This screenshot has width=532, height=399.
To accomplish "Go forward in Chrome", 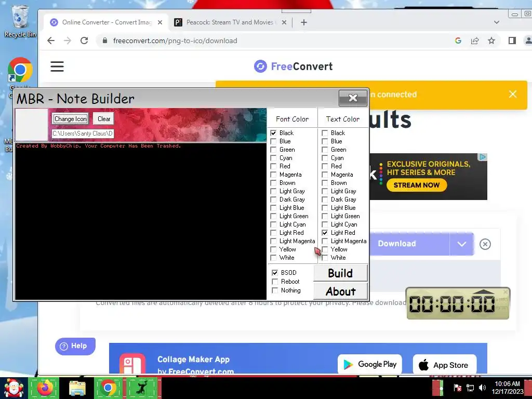I will 68,41.
